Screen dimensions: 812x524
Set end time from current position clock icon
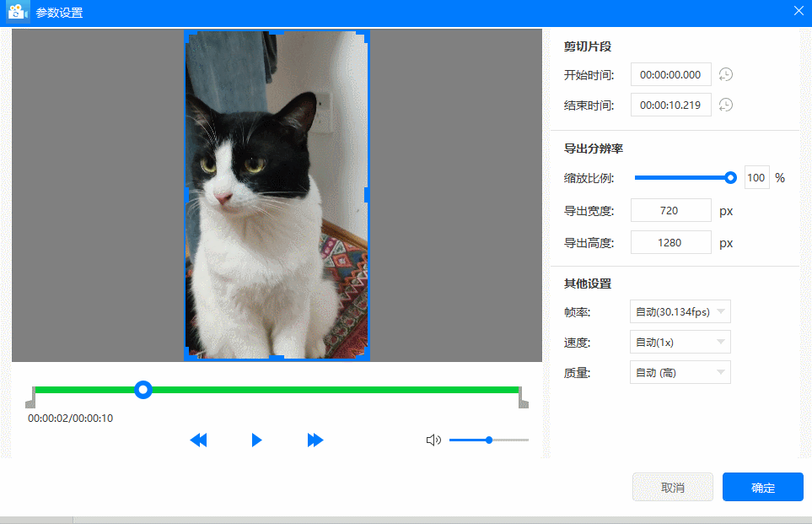[725, 105]
